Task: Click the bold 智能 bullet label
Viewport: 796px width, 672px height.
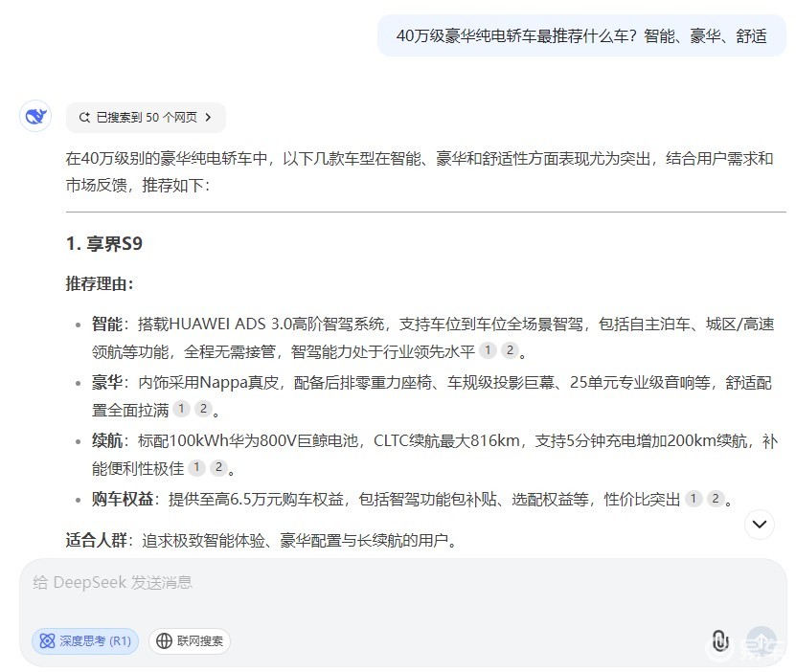Action: pos(107,324)
